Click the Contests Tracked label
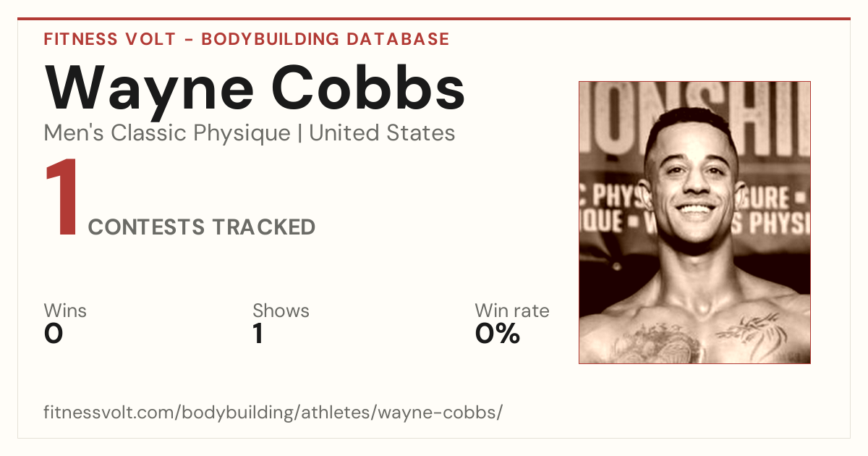Screen dimensions: 868x456 tap(202, 227)
